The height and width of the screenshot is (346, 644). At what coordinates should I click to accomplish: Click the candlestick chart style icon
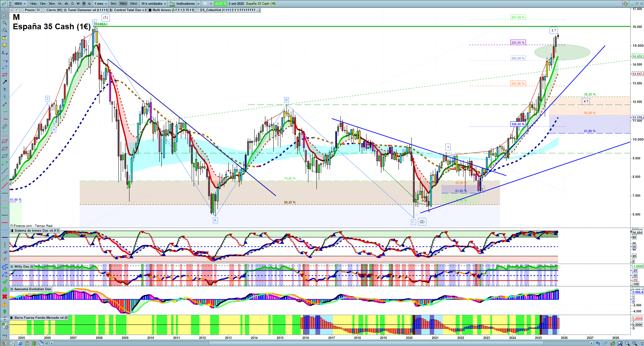point(5,4)
